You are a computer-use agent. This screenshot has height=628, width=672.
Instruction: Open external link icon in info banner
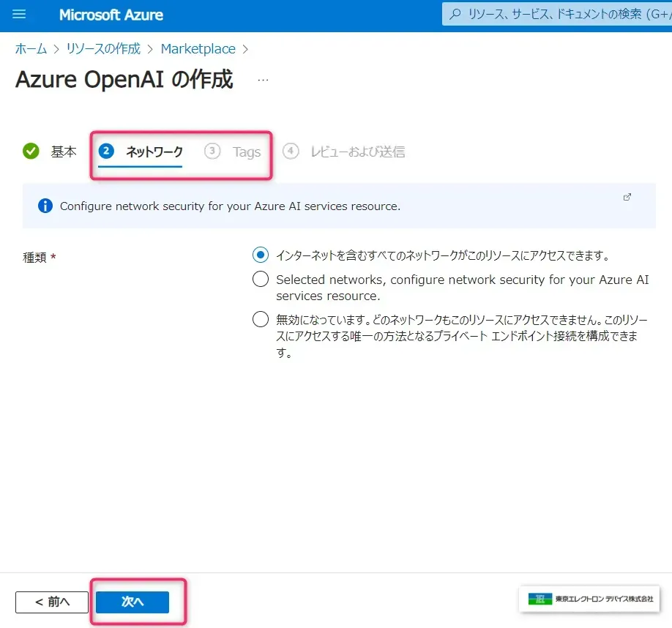click(627, 197)
